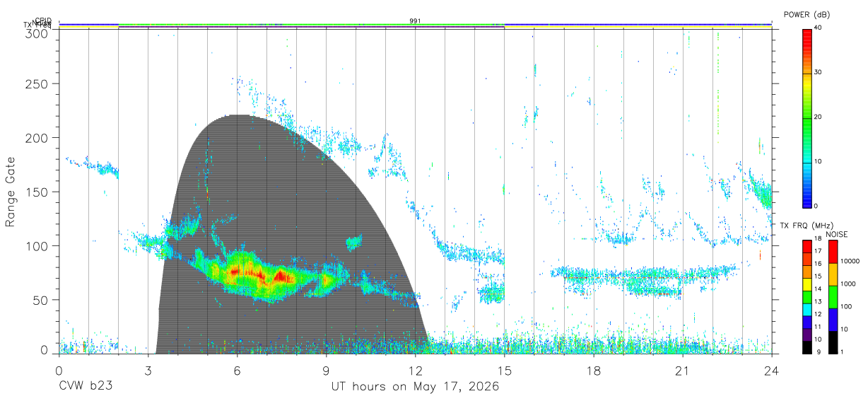Screen dimensions: 868x401
Task: Select the blue 11–12 MHz swatch in TX FRQ legend
Action: [807, 322]
